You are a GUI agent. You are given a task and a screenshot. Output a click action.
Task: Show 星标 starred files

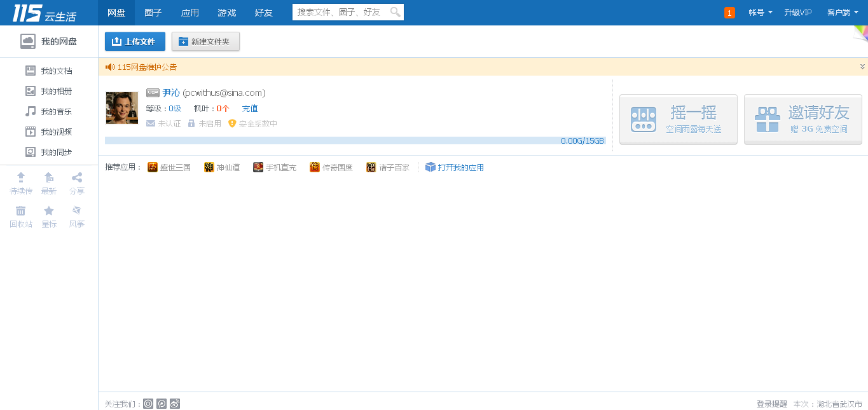point(49,217)
